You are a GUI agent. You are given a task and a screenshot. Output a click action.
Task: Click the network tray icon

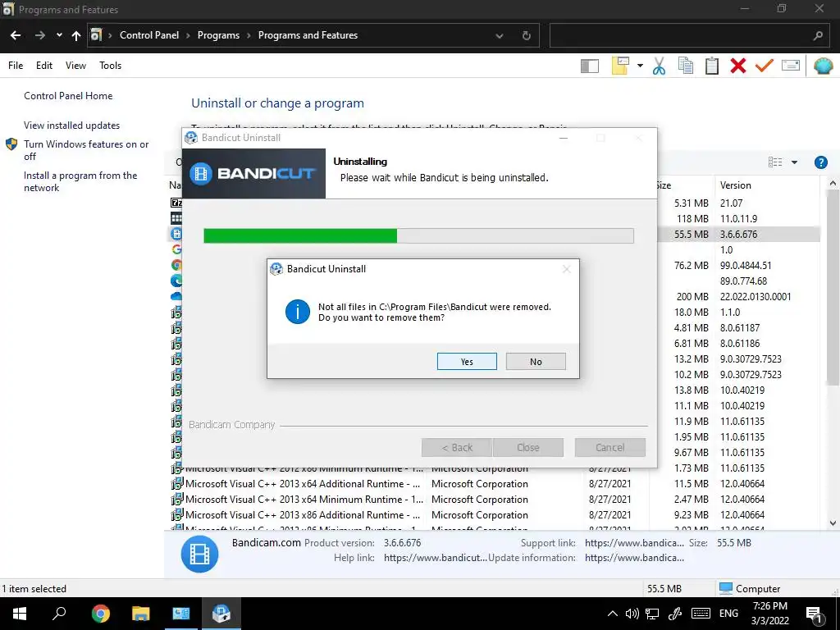652,614
